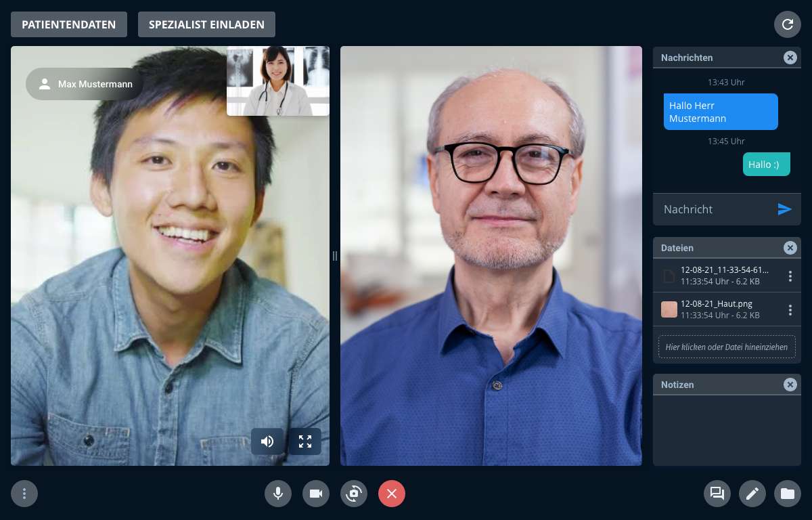Toggle files panel with folder icon
812x520 pixels.
[788, 494]
